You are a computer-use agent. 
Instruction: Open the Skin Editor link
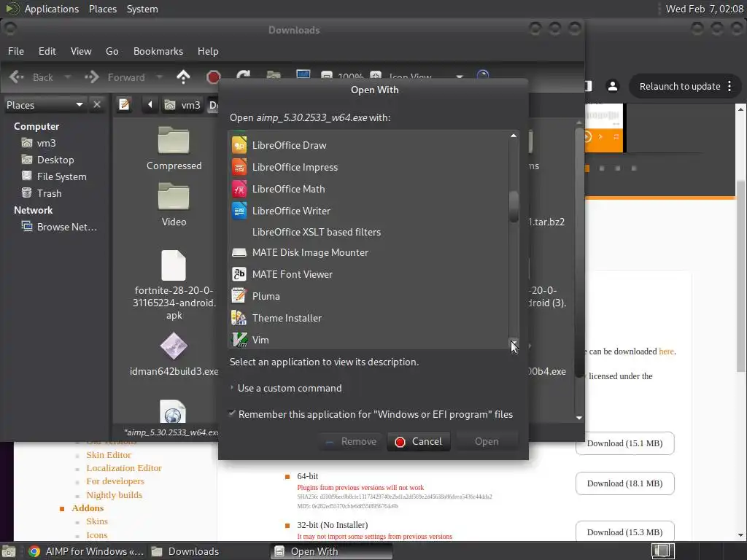click(x=109, y=455)
